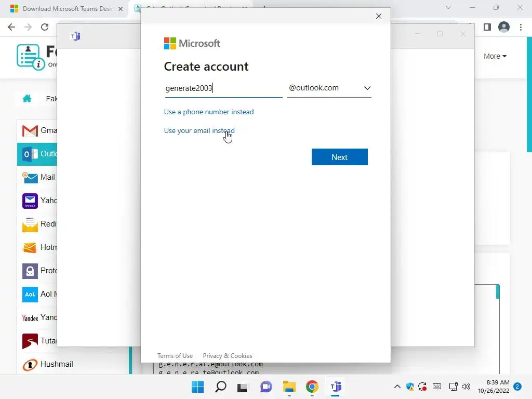Click 'Use a phone number instead' link
This screenshot has width=532, height=399.
(209, 112)
